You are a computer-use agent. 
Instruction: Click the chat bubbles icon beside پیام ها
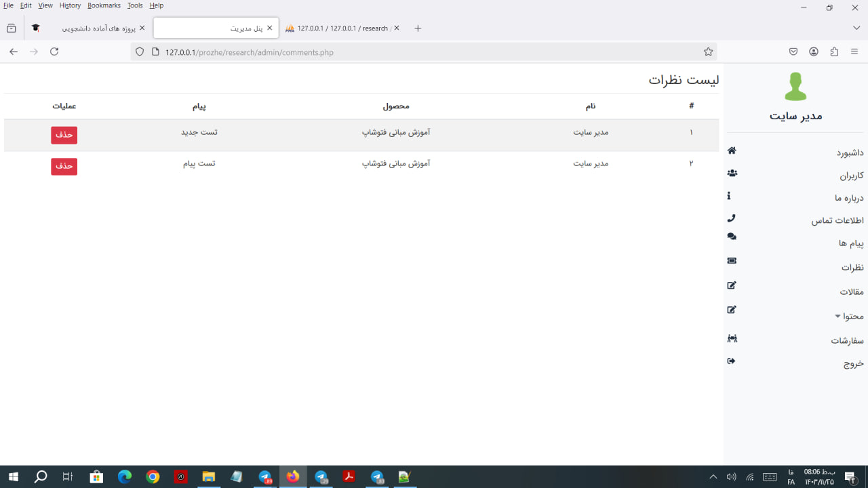tap(732, 237)
